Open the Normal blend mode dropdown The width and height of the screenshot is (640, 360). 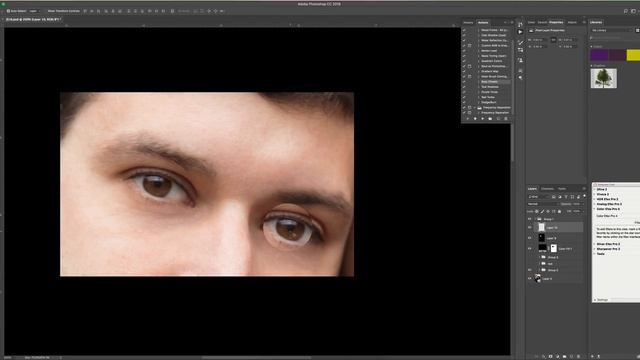click(543, 204)
